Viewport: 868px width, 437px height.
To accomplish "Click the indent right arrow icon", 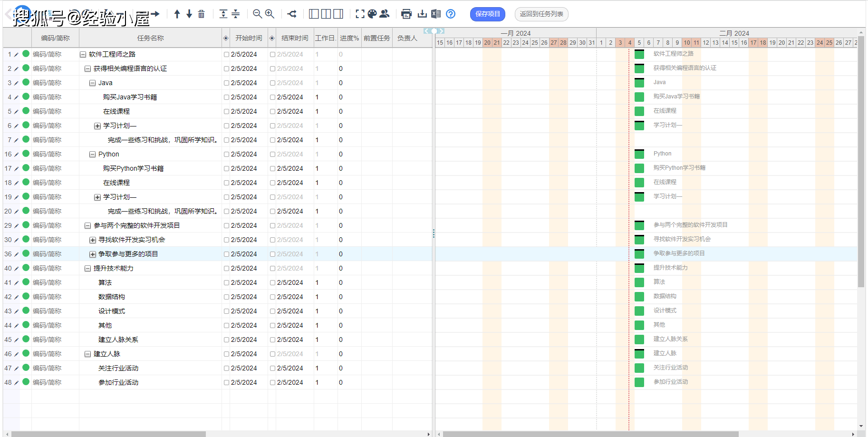I will click(x=155, y=14).
